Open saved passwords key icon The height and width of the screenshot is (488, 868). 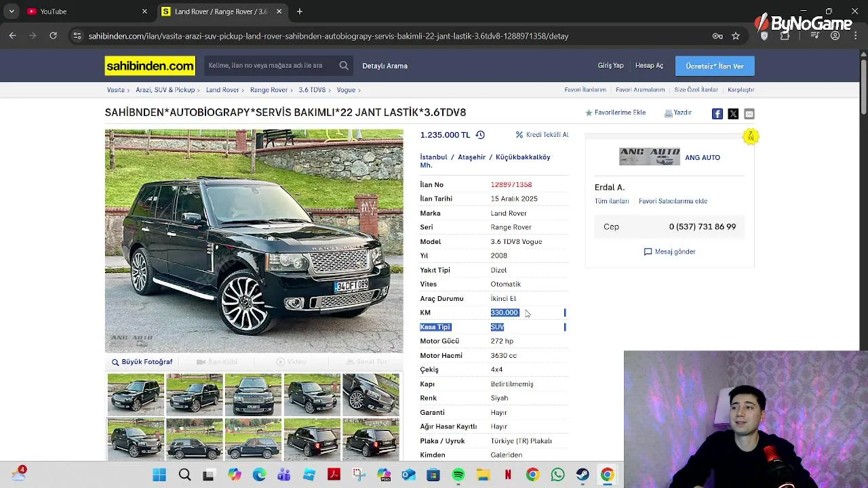pyautogui.click(x=717, y=36)
